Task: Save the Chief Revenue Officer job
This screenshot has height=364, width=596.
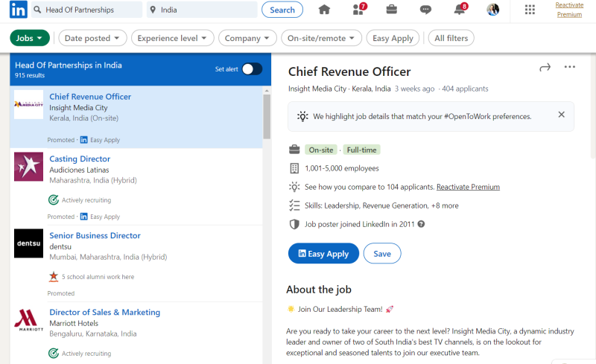Action: 382,253
